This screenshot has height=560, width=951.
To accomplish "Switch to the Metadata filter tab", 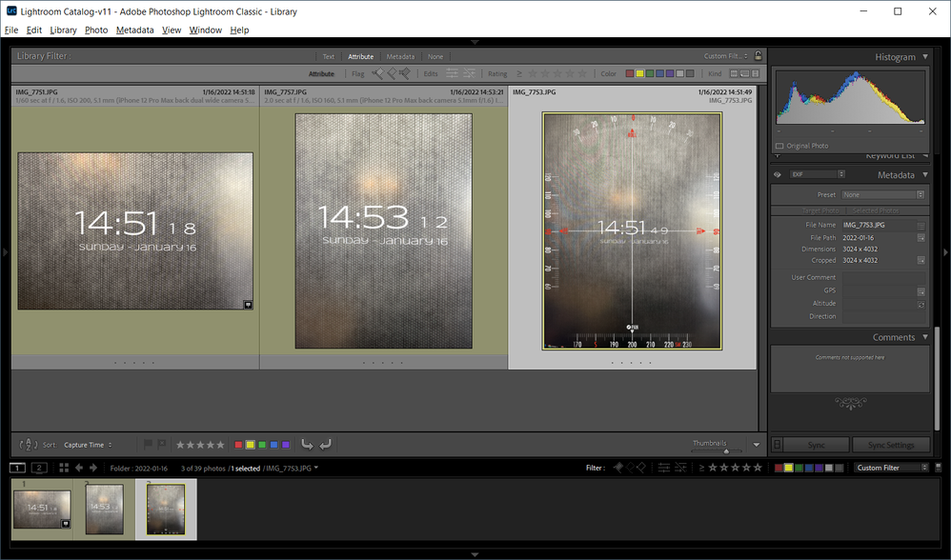I will point(400,56).
